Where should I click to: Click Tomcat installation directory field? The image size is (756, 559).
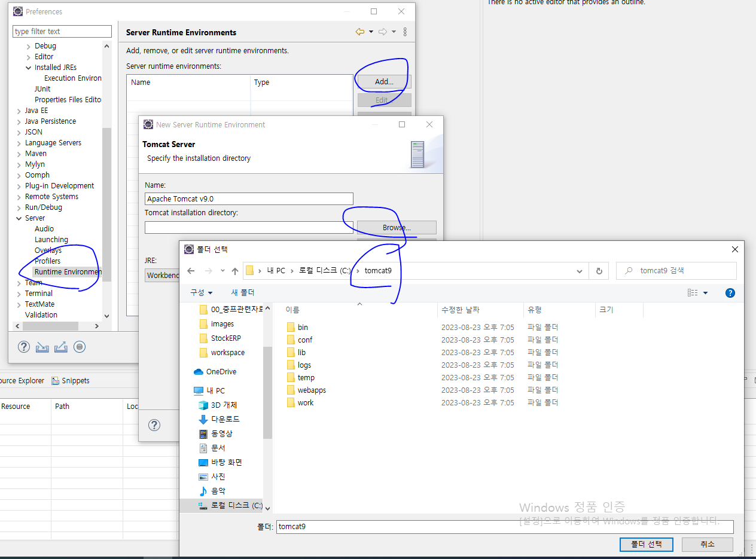(249, 227)
